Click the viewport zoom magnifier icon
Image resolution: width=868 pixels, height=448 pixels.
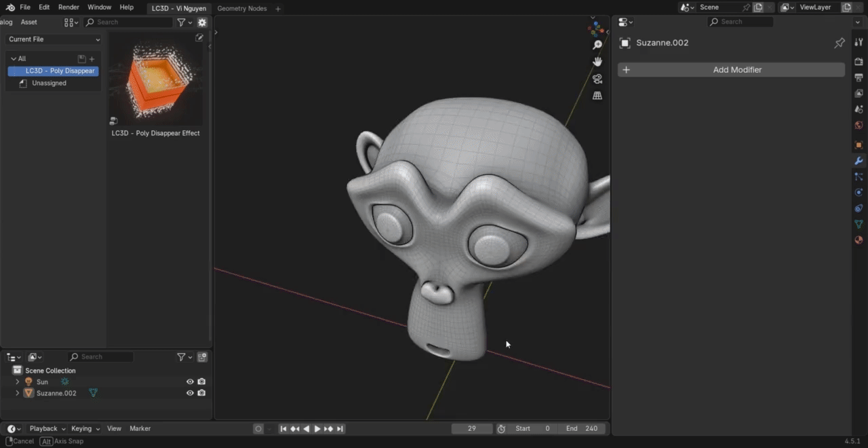pos(597,45)
